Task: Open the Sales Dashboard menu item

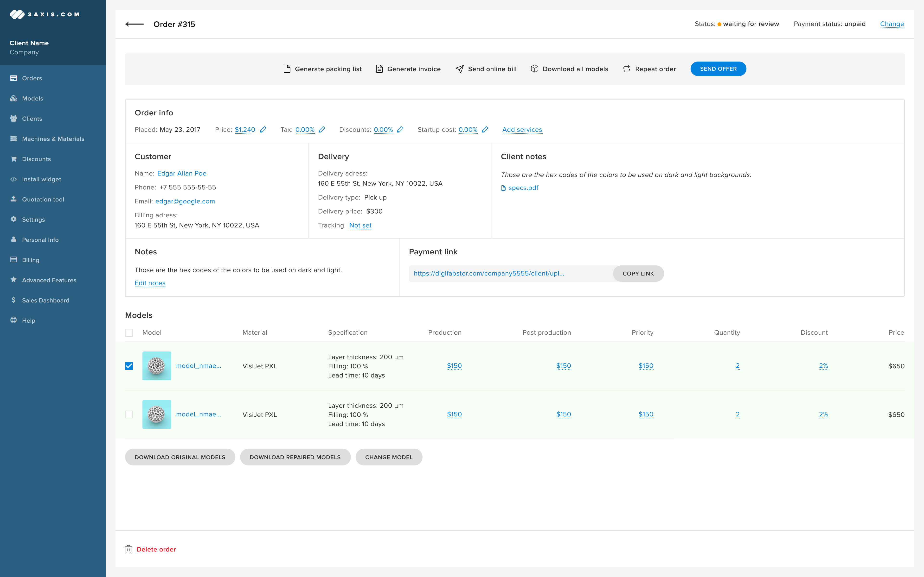Action: tap(45, 300)
